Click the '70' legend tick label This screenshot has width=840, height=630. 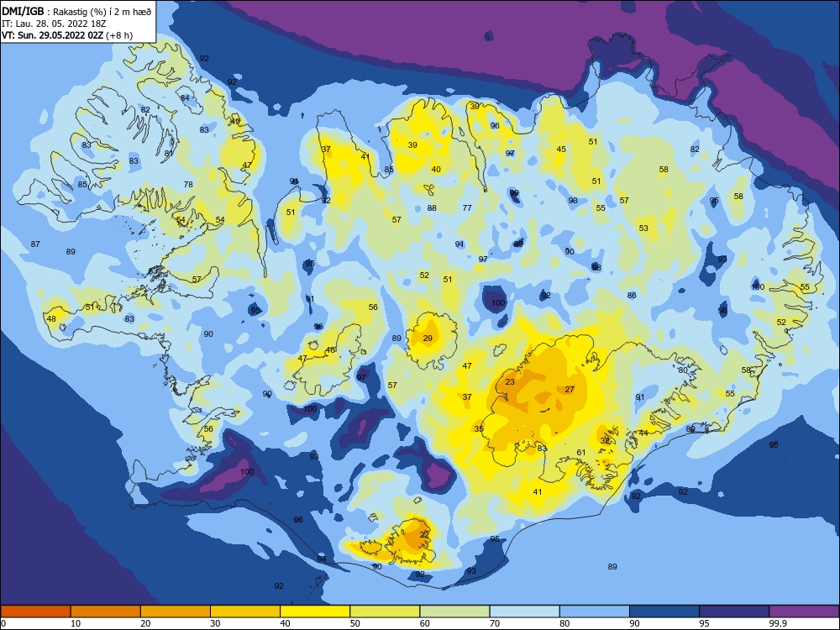coord(495,623)
